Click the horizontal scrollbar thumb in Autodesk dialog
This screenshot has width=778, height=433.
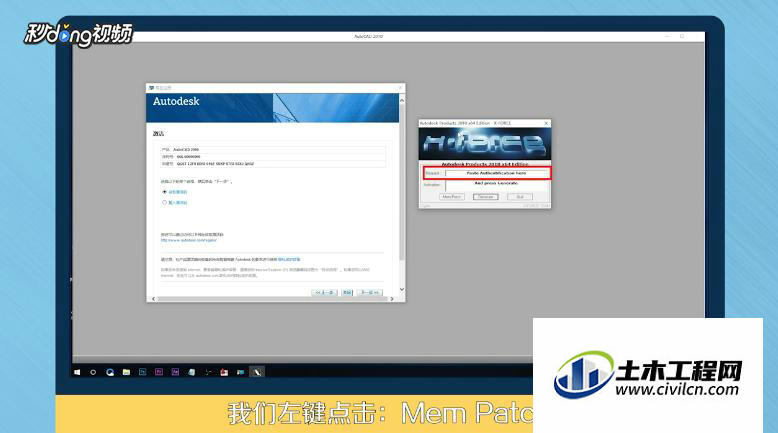(272, 299)
